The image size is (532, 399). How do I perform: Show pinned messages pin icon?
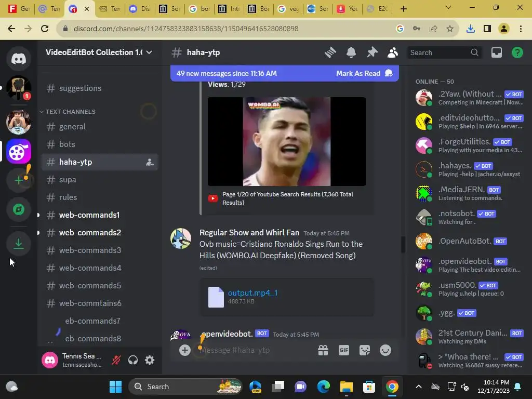point(372,52)
